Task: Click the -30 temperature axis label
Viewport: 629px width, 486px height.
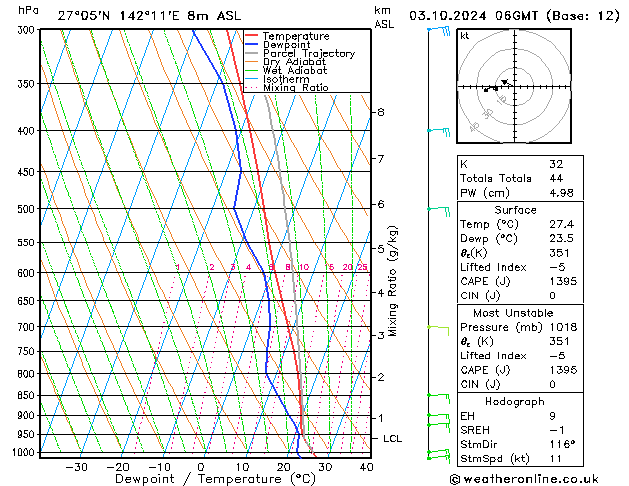Action: [76, 467]
